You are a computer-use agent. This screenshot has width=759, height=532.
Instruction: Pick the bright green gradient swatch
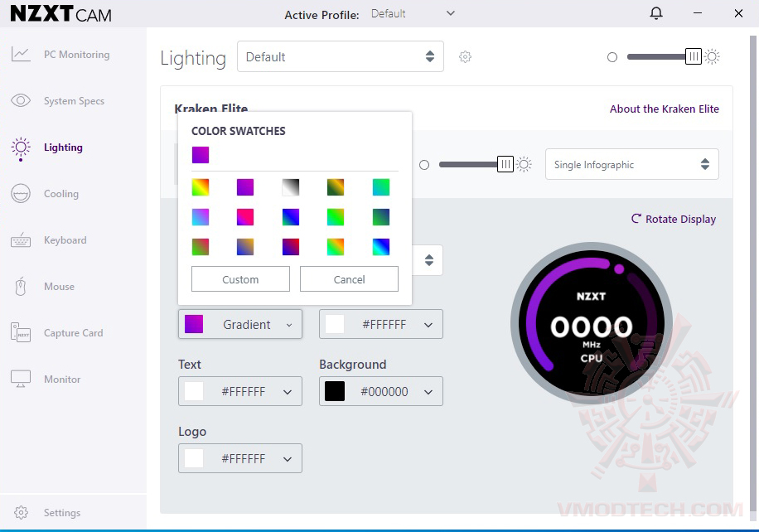click(x=336, y=217)
